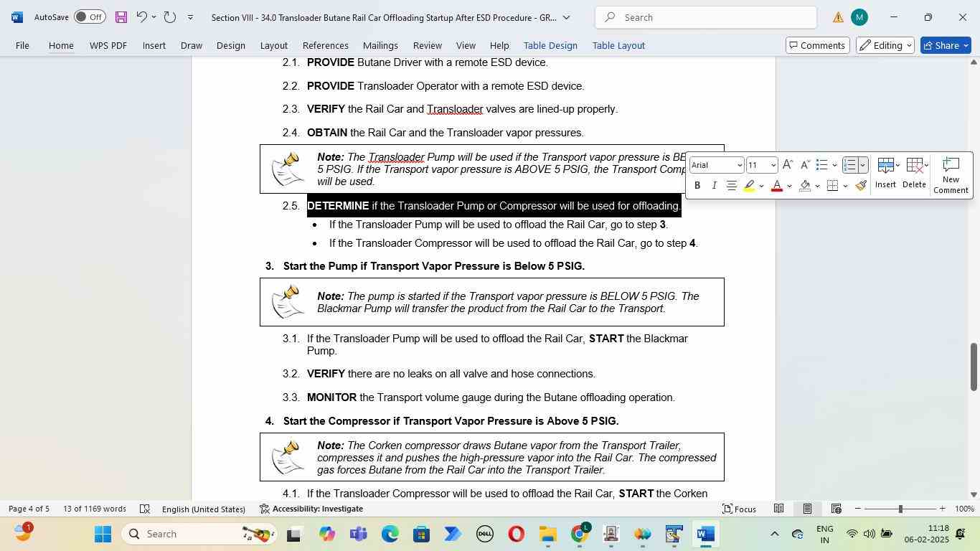Click the Page 4 of 5 indicator
Image resolution: width=980 pixels, height=551 pixels.
tap(29, 509)
